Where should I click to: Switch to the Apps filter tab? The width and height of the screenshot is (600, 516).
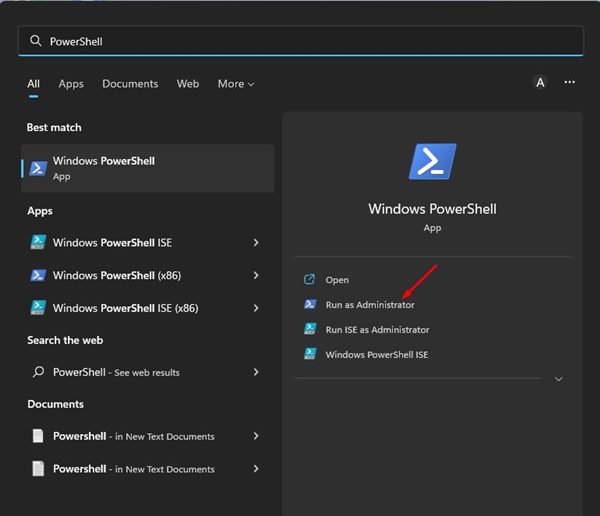[x=71, y=84]
